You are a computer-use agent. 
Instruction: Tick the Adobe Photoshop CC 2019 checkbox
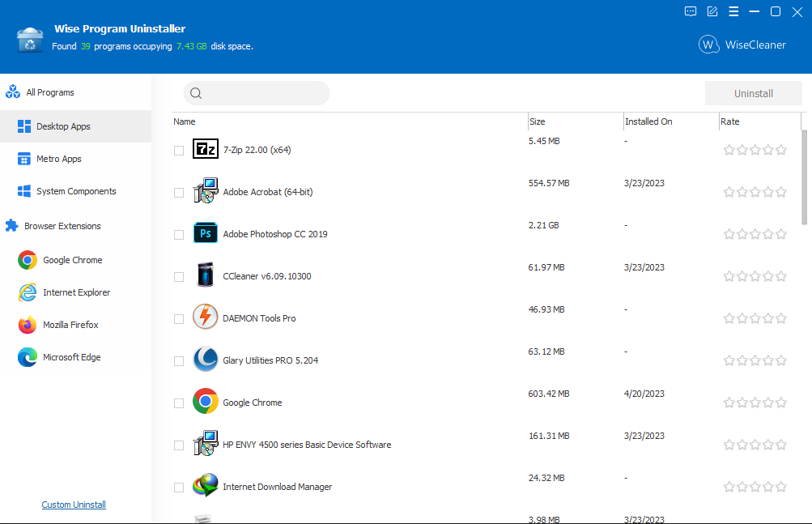(x=179, y=235)
